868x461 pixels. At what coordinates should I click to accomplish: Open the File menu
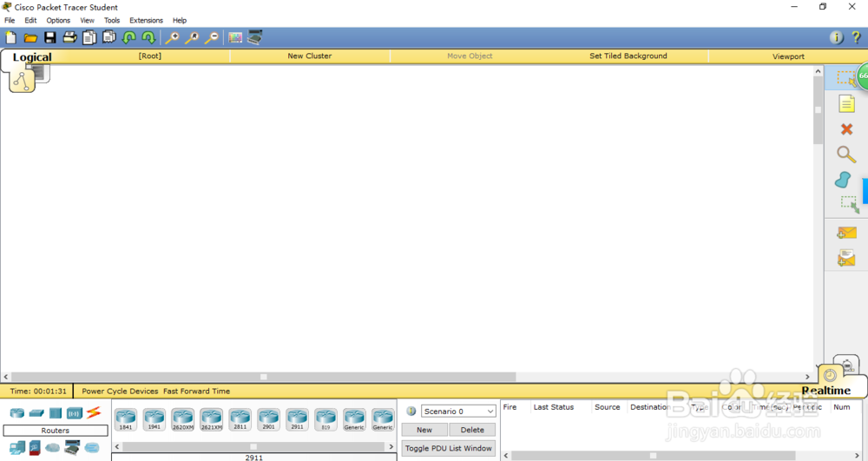[x=10, y=20]
